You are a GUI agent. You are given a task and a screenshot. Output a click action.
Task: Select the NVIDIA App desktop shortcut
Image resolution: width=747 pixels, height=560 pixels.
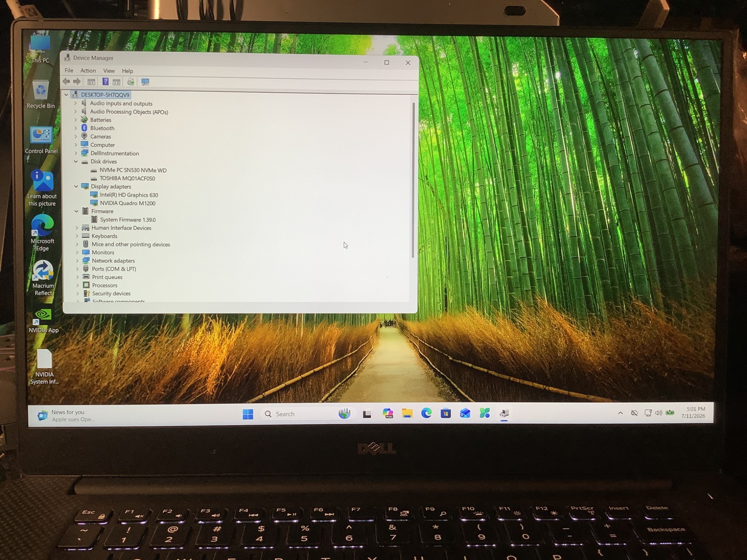(43, 321)
